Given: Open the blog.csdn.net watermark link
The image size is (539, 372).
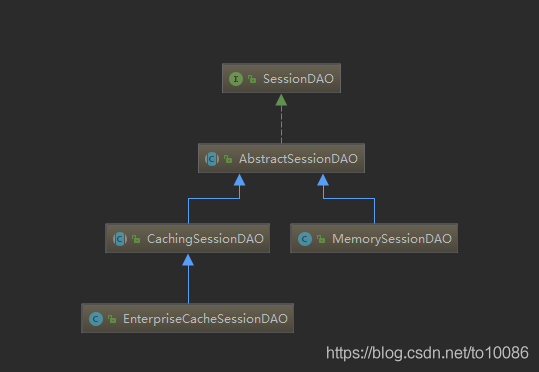Looking at the screenshot, I should [x=427, y=353].
